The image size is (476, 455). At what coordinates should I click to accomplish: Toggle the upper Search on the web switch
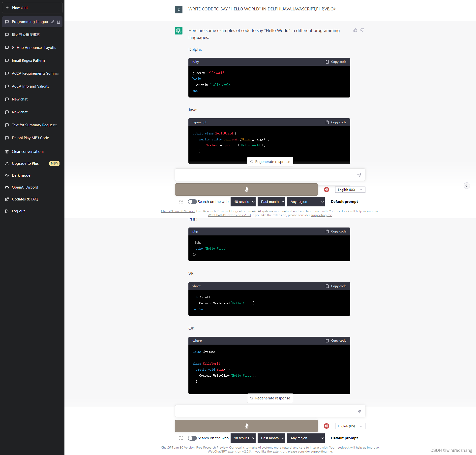192,202
